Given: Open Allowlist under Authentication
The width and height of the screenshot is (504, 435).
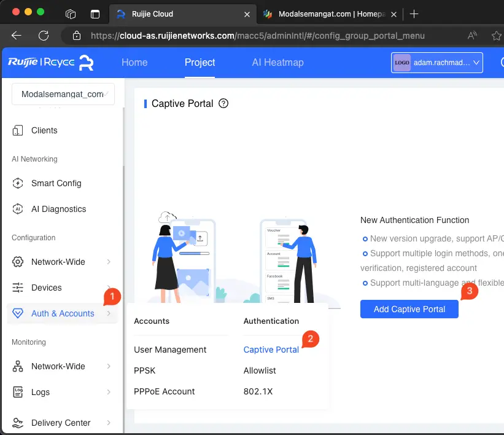Looking at the screenshot, I should (260, 370).
